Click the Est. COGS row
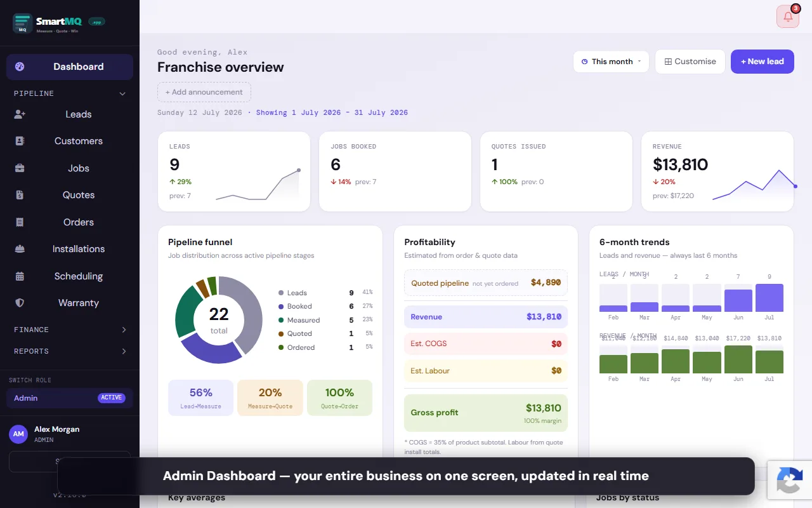Image resolution: width=812 pixels, height=508 pixels. pyautogui.click(x=486, y=344)
